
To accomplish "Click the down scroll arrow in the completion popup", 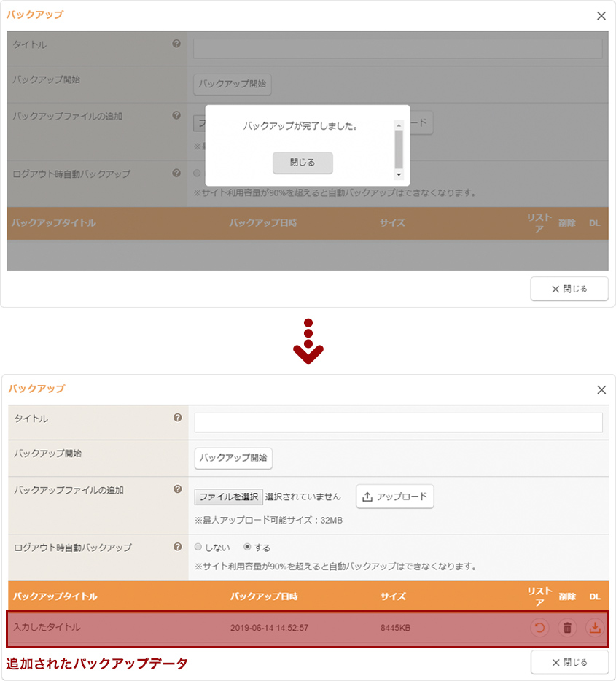I will tap(398, 175).
